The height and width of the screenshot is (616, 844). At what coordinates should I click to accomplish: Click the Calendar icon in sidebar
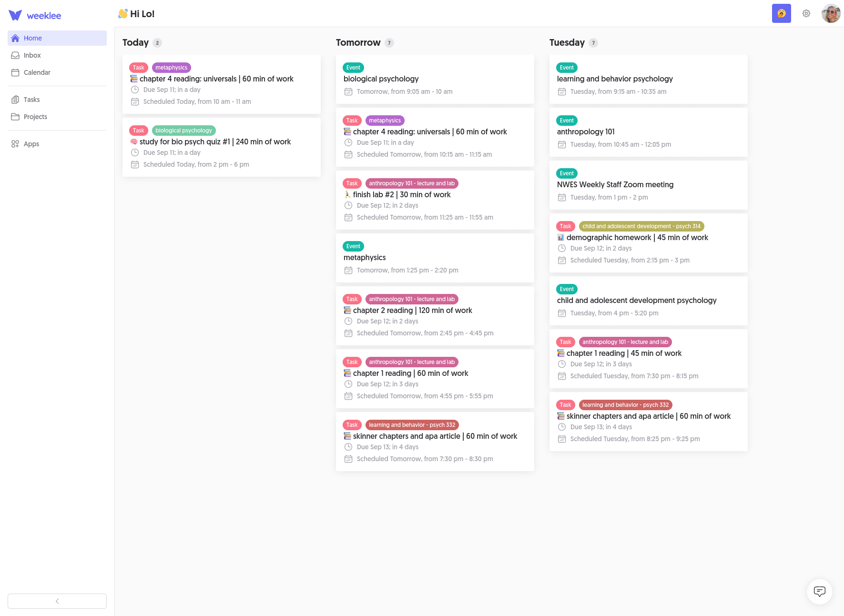15,72
